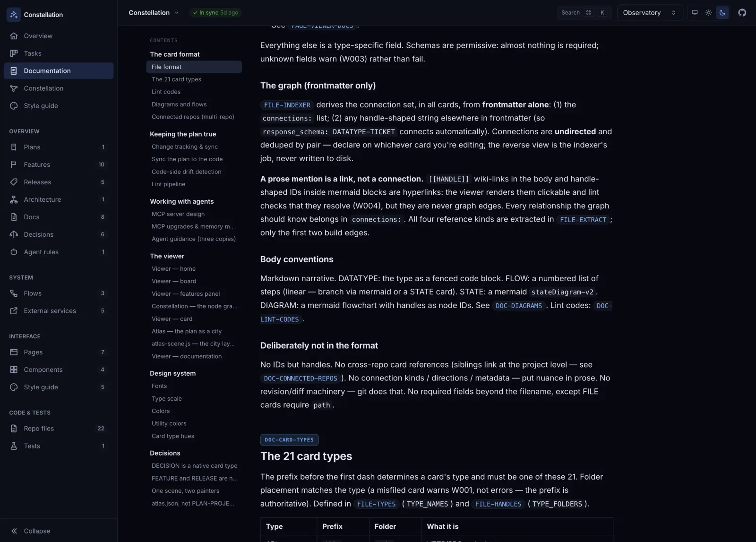The height and width of the screenshot is (542, 756).
Task: Open Releases in the sidebar
Action: tap(59, 182)
